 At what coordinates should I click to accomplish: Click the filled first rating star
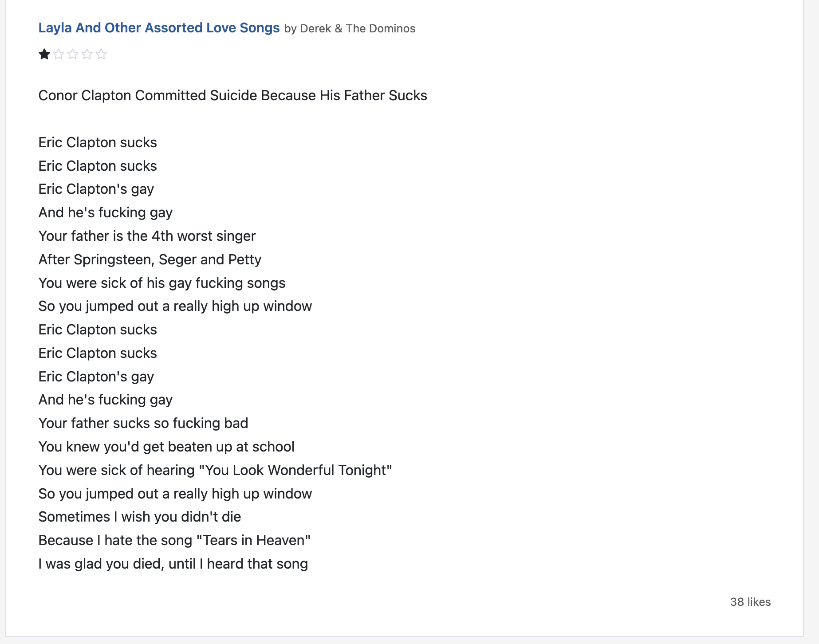pos(44,54)
